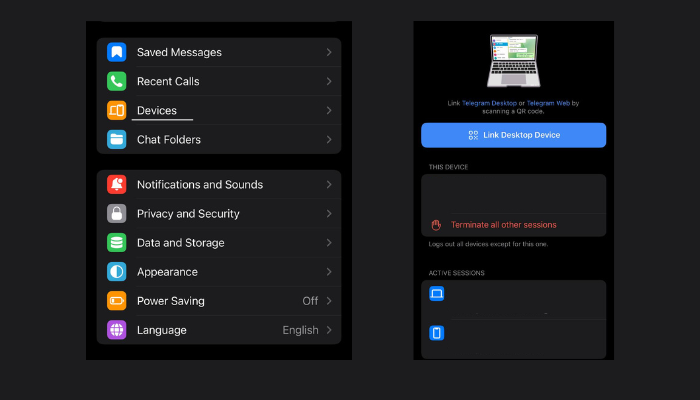
Task: Tap the Chat Folders folder icon
Action: (x=117, y=139)
